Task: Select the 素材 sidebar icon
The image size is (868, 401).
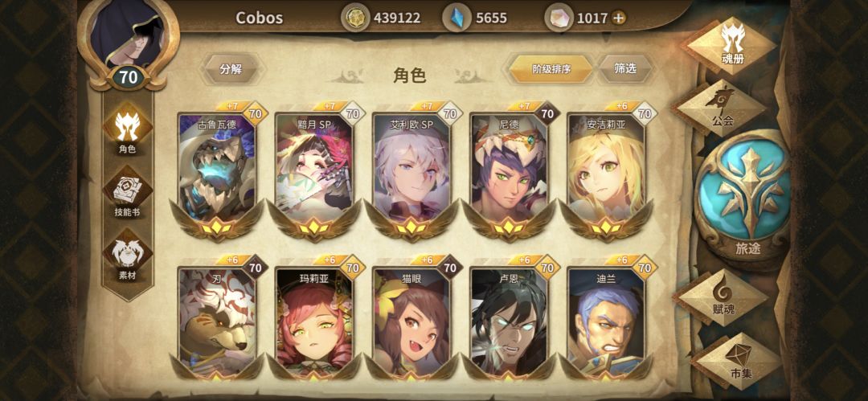Action: (127, 256)
